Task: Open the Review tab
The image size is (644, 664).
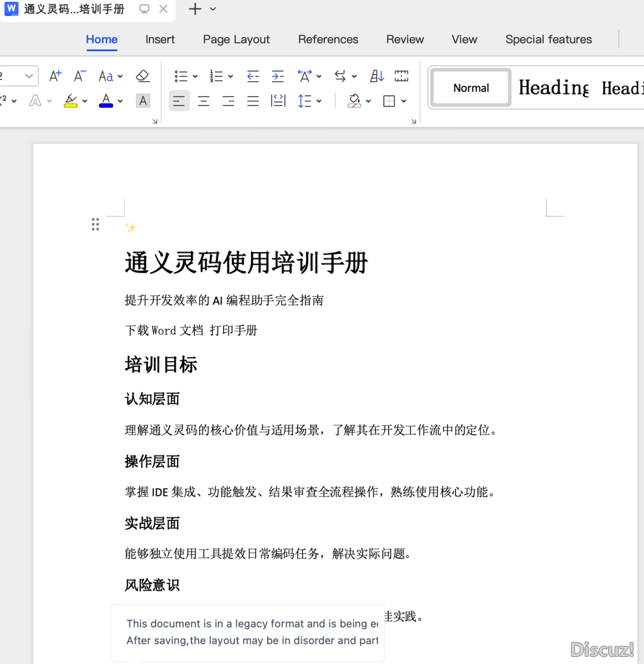Action: click(405, 39)
